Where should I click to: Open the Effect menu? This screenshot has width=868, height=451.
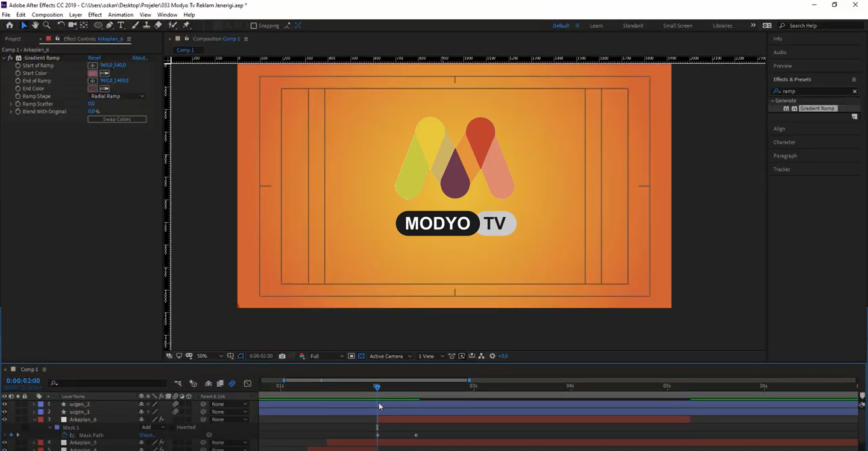point(95,14)
